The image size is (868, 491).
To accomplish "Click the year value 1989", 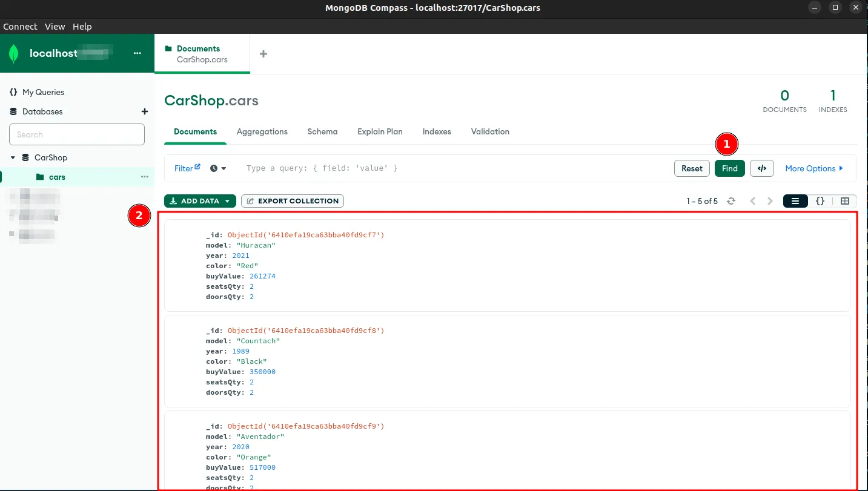I will pyautogui.click(x=240, y=351).
